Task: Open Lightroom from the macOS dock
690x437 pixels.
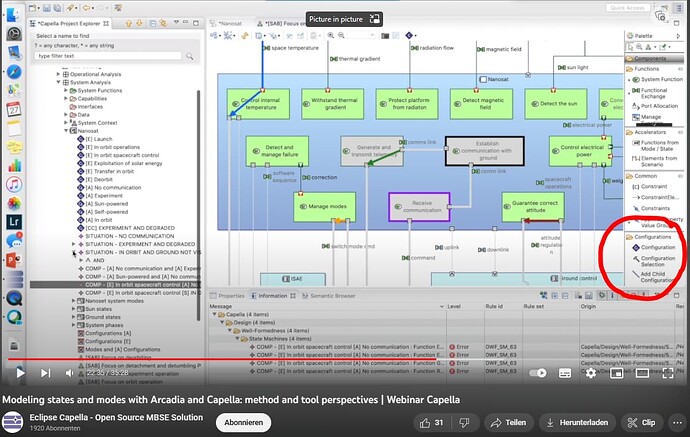Action: 14,221
